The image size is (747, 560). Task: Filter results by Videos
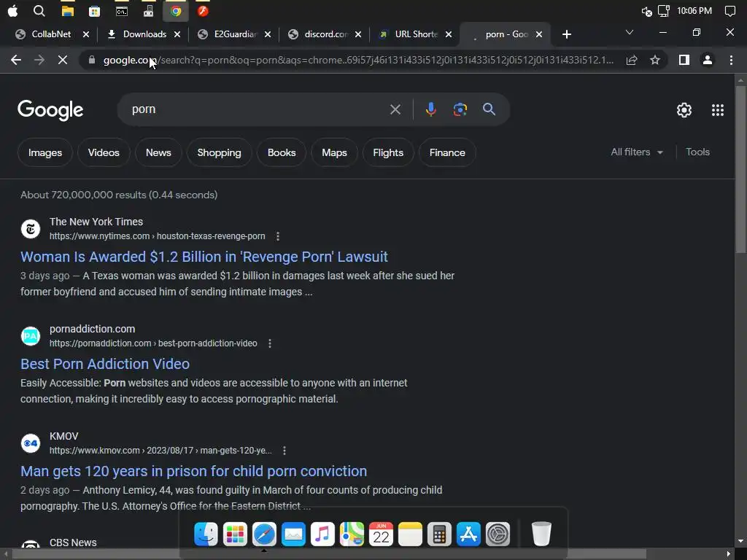[104, 152]
